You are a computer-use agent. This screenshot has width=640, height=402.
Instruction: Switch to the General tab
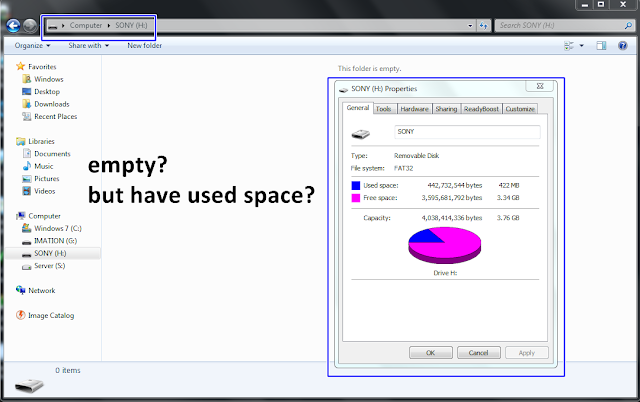pyautogui.click(x=358, y=108)
